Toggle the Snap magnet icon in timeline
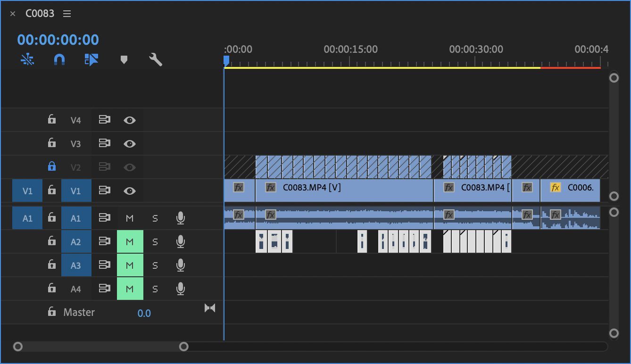631x364 pixels. pyautogui.click(x=59, y=59)
